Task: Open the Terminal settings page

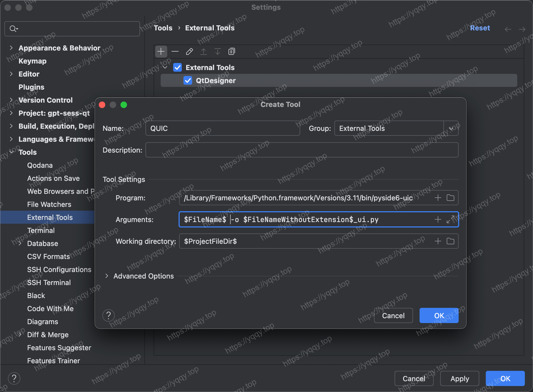Action: (41, 230)
